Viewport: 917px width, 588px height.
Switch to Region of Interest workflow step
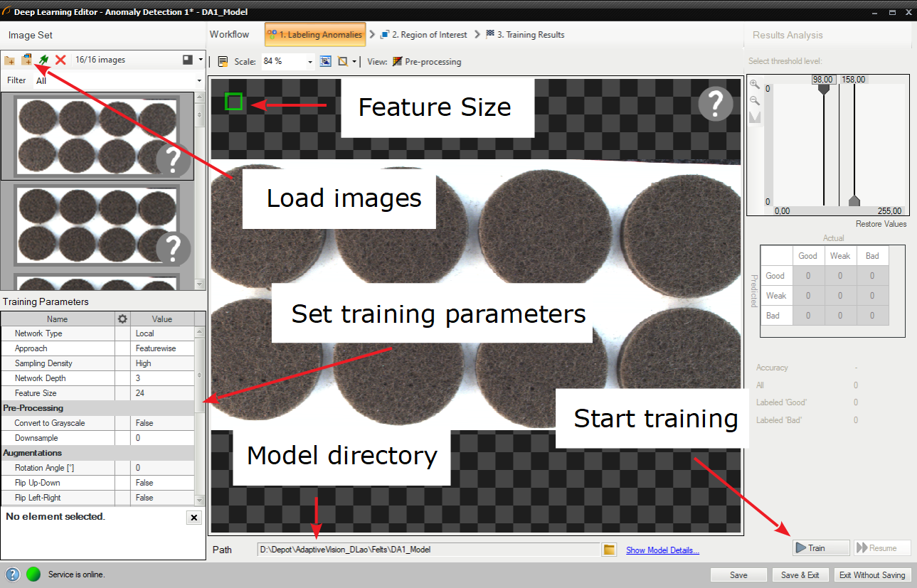tap(423, 35)
